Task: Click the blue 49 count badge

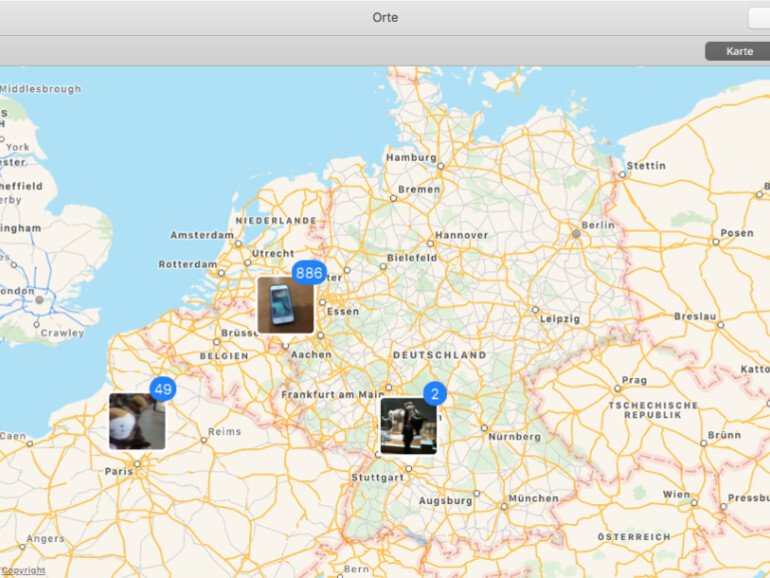Action: pyautogui.click(x=163, y=389)
